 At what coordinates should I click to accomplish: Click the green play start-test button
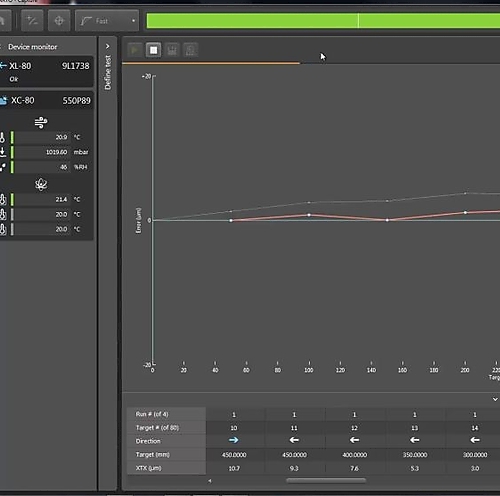(135, 50)
